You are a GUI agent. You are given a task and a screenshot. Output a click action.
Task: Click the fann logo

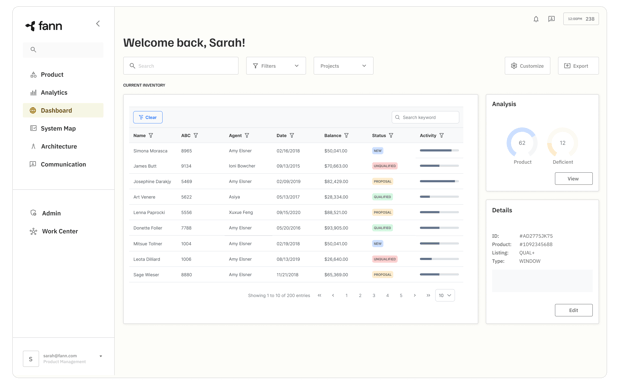(44, 26)
